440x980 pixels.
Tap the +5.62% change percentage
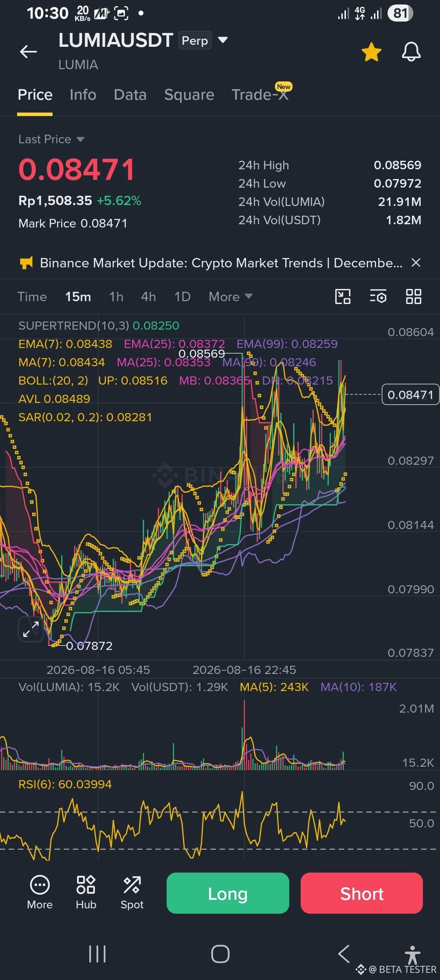tap(119, 200)
